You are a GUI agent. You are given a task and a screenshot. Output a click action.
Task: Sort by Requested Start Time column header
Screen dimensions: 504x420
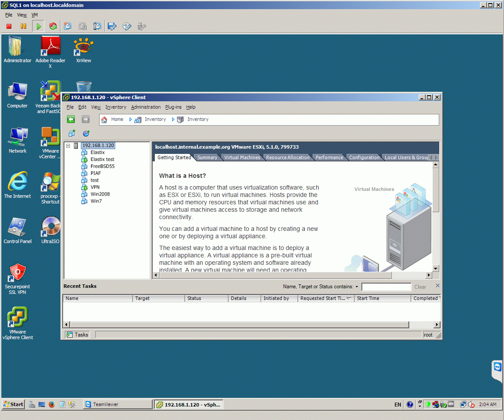[x=326, y=299]
